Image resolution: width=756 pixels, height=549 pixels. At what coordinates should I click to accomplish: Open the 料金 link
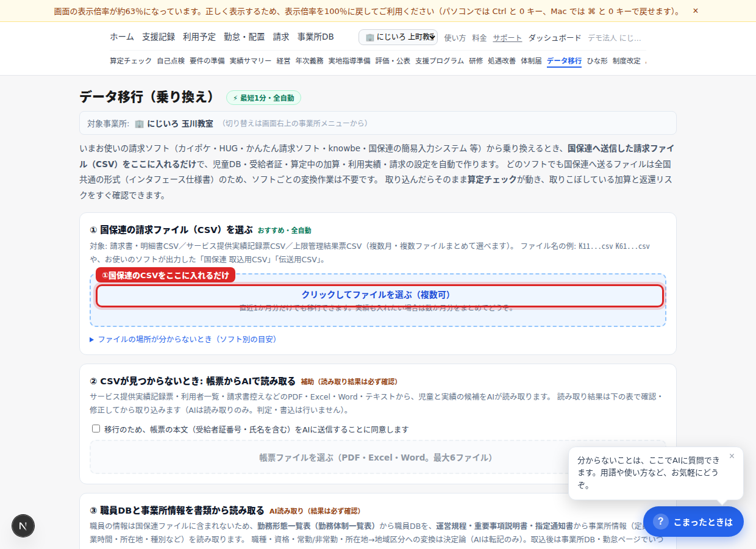point(480,38)
